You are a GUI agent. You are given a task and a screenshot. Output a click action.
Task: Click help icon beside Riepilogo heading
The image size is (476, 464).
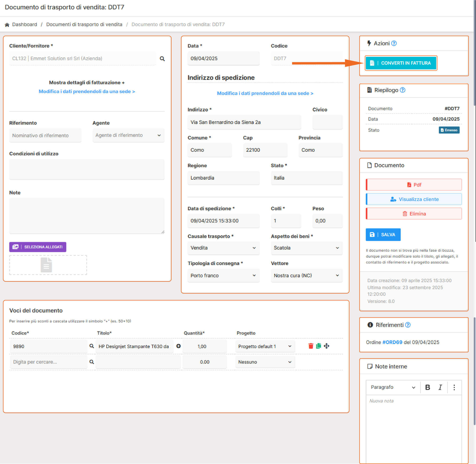(x=403, y=90)
